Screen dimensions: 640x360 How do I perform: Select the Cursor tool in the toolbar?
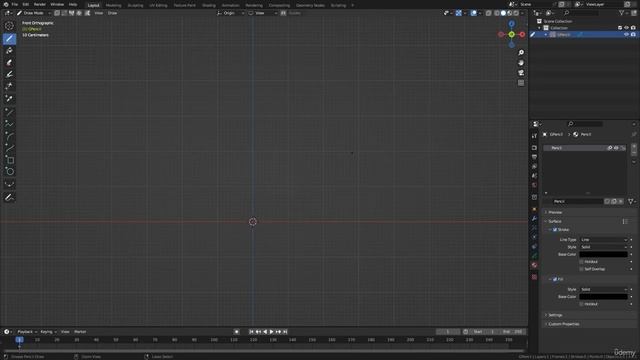(9, 26)
